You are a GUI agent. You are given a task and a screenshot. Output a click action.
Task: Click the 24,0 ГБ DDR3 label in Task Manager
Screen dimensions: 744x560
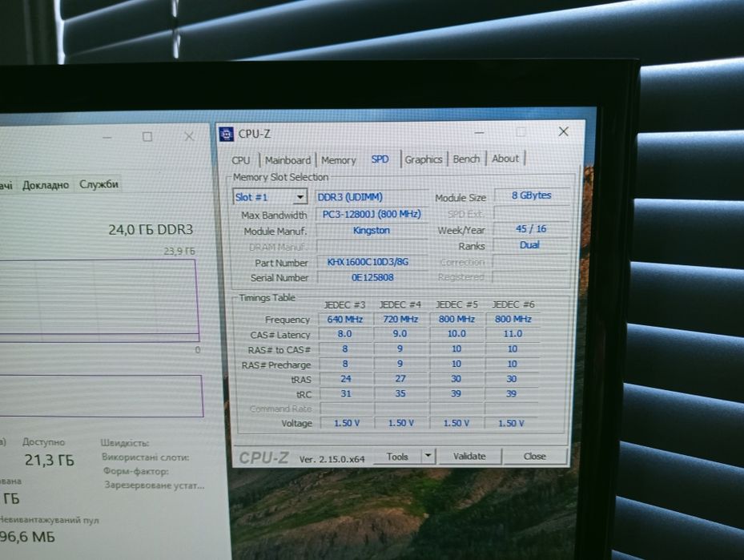(x=151, y=230)
